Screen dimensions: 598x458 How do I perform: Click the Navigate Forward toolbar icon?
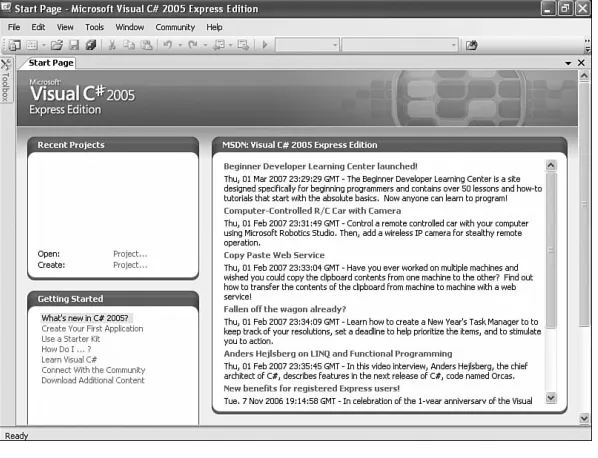243,45
